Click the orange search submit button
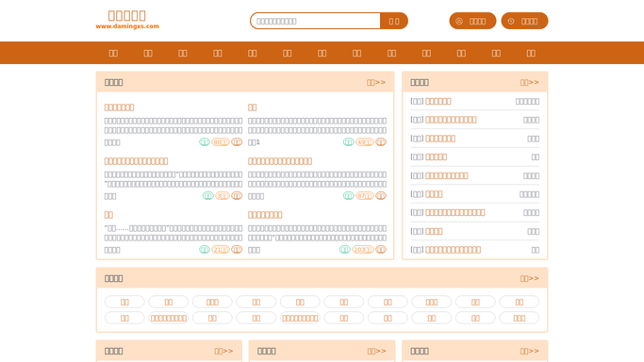Screen dimensions: 644x362 [x=394, y=21]
